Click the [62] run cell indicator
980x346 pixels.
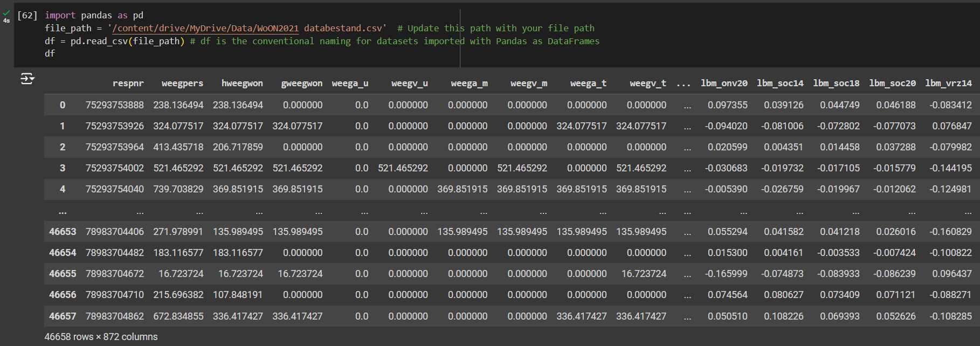point(27,16)
